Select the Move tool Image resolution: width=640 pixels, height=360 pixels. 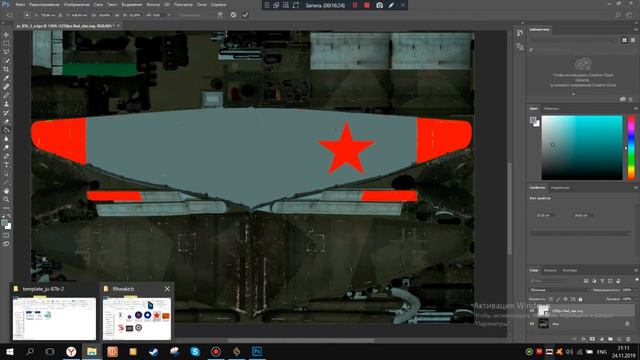[6, 35]
